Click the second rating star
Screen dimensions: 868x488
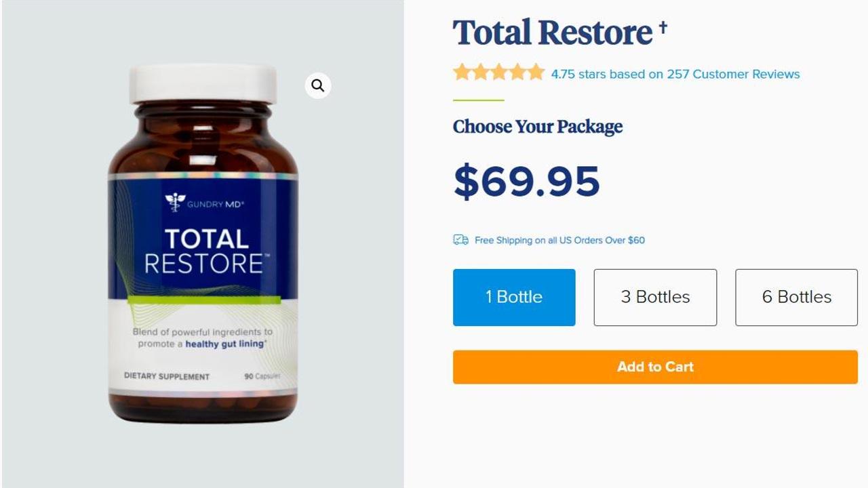(x=480, y=72)
